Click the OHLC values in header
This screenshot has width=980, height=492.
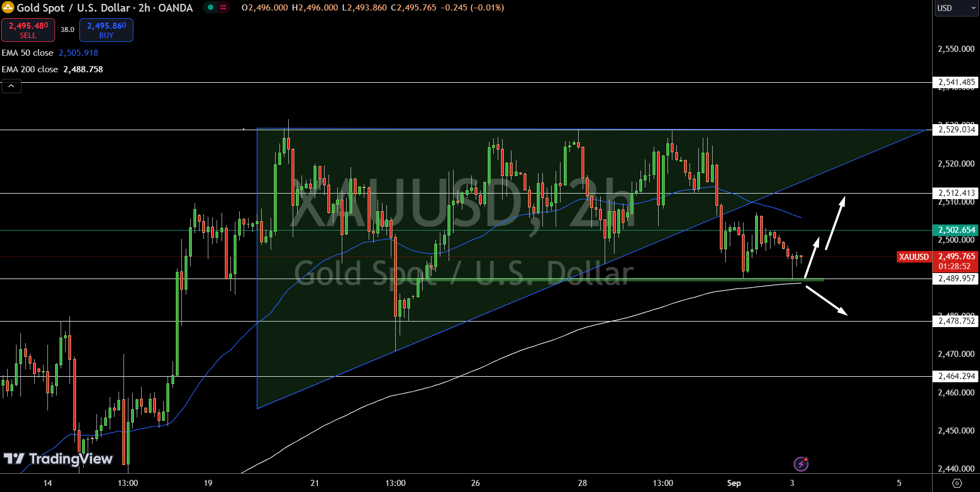[x=373, y=8]
